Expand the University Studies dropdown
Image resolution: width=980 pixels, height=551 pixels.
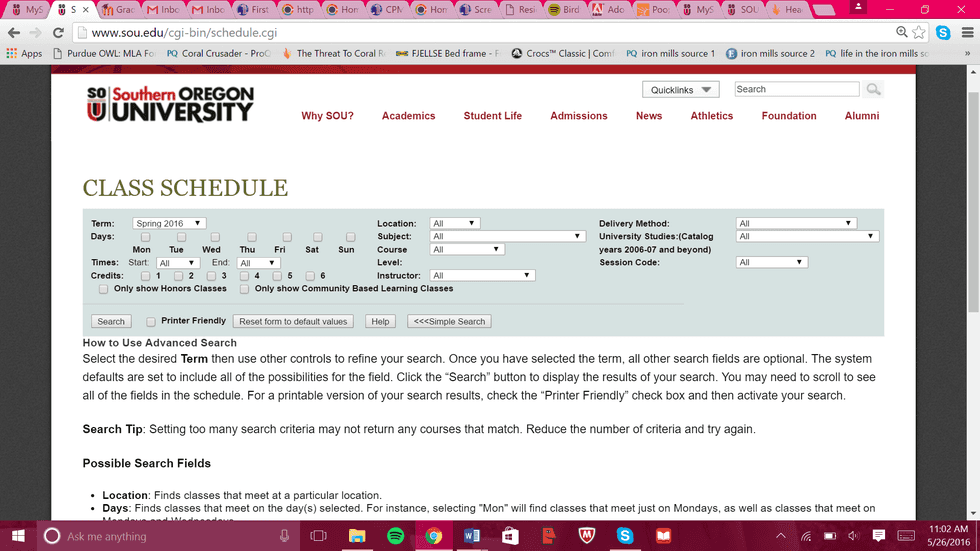[x=808, y=236]
